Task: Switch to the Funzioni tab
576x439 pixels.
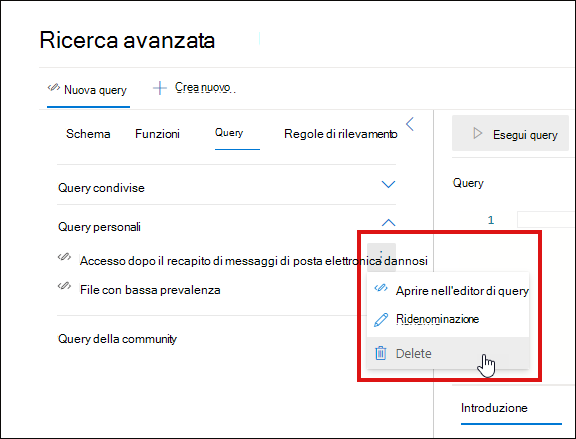Action: pos(157,134)
